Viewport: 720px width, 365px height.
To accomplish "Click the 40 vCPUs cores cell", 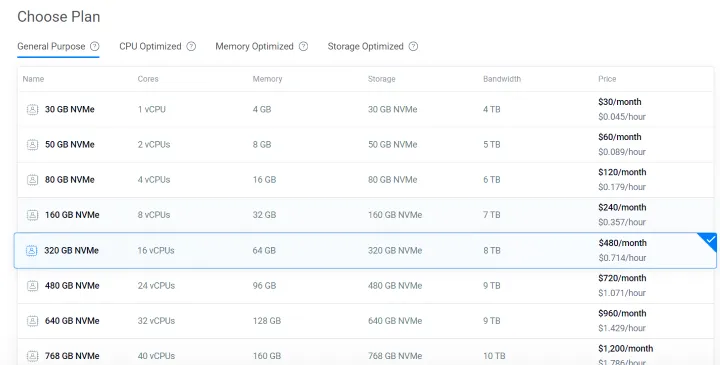I will tap(156, 356).
